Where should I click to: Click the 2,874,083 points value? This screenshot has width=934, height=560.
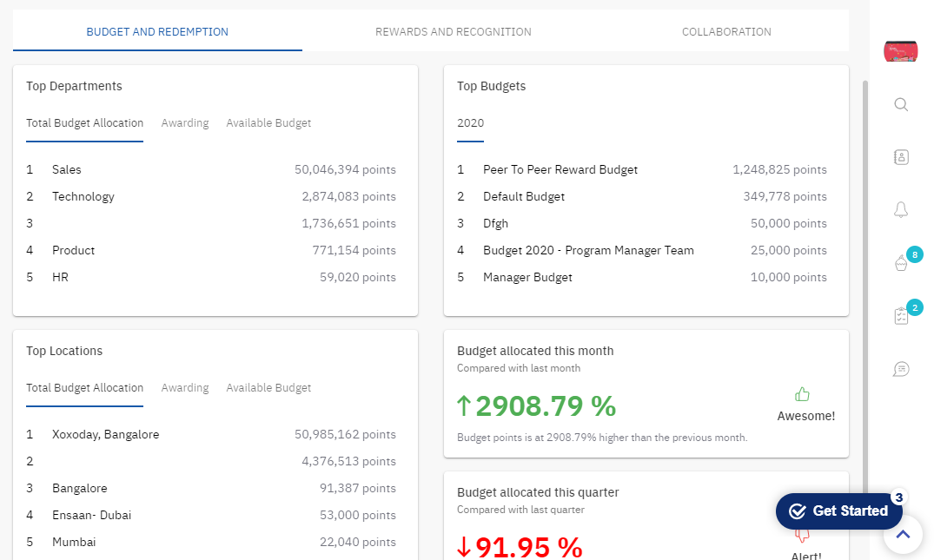[349, 196]
